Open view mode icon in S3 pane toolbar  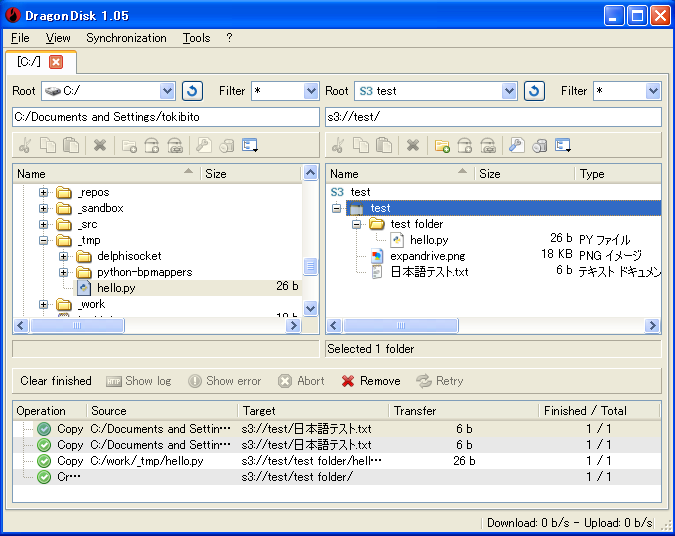[563, 146]
